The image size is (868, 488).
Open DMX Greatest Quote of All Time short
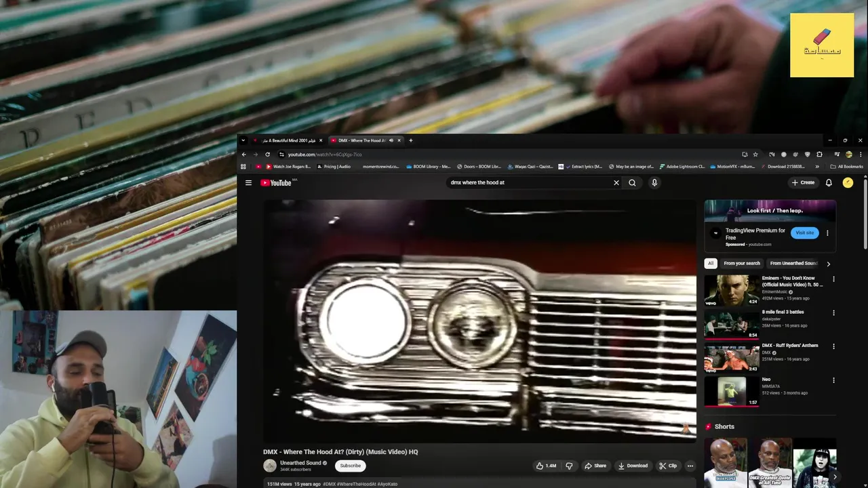[770, 463]
